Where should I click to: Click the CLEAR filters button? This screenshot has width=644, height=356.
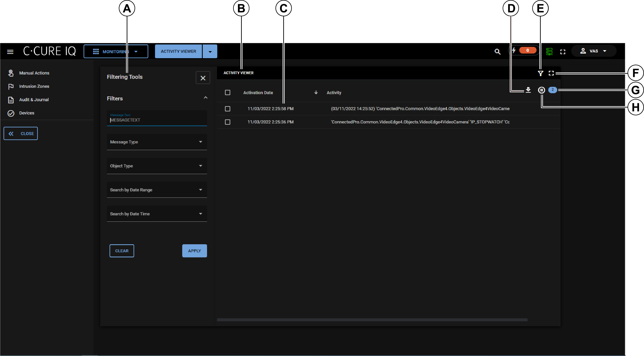click(x=122, y=251)
